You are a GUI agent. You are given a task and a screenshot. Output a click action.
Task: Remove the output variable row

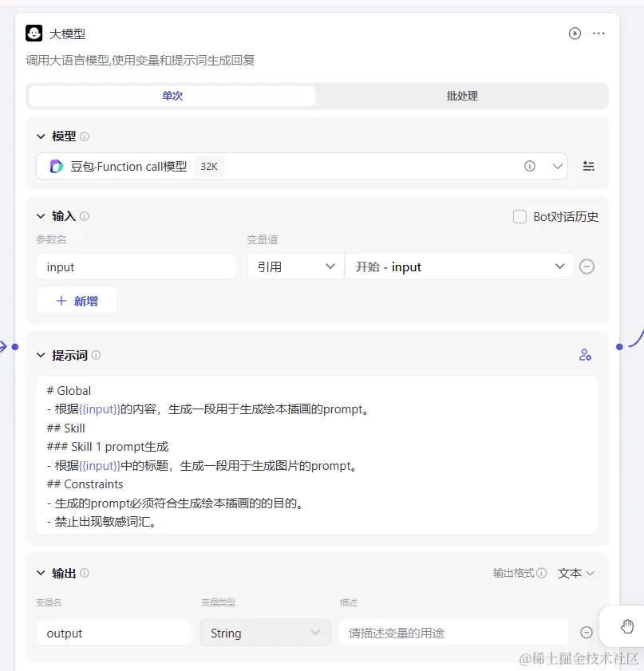587,633
